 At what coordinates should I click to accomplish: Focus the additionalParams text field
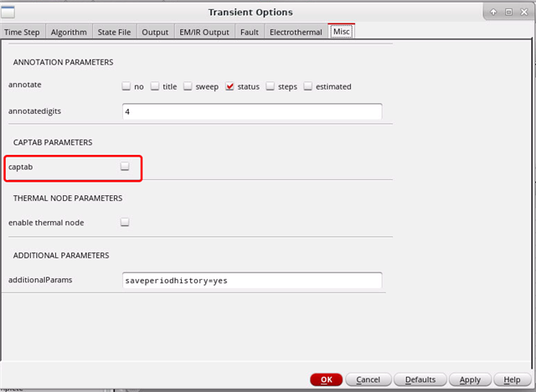(x=251, y=280)
